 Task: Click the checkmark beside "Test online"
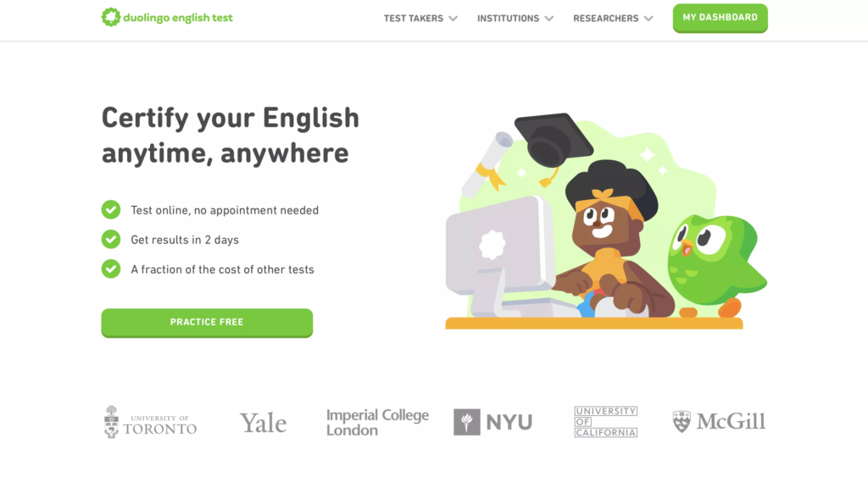(111, 209)
